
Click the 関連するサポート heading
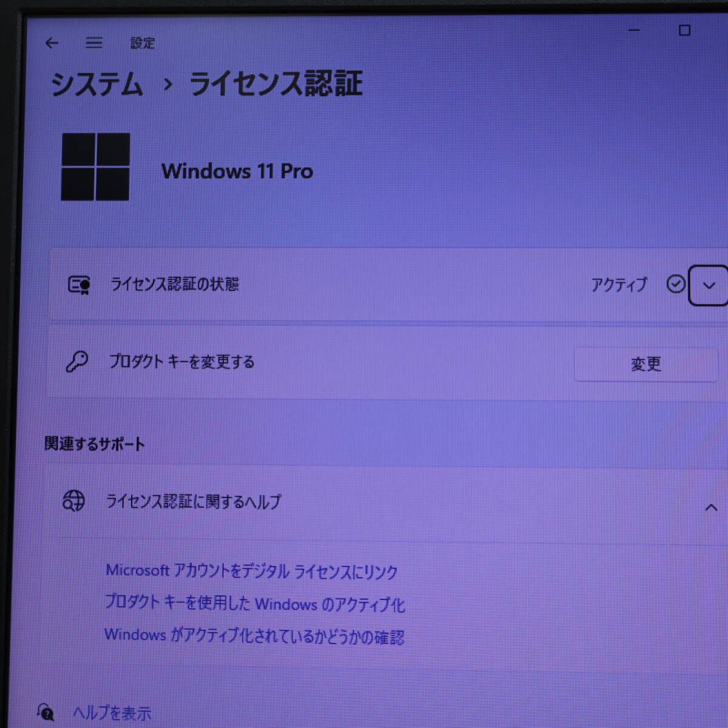[95, 443]
